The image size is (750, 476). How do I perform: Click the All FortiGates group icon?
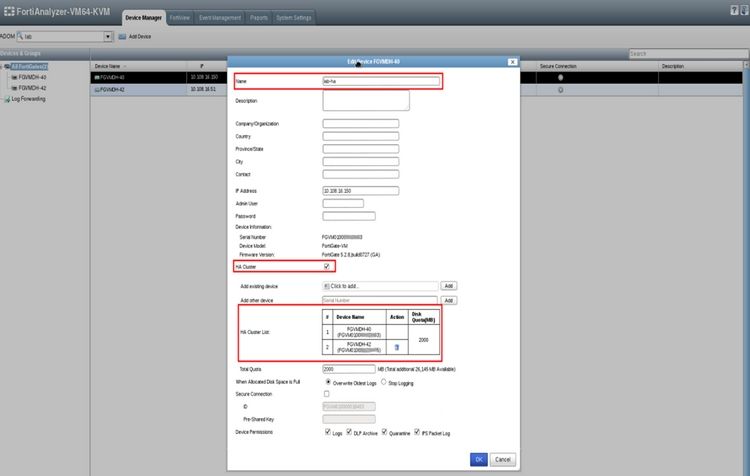tap(7, 66)
